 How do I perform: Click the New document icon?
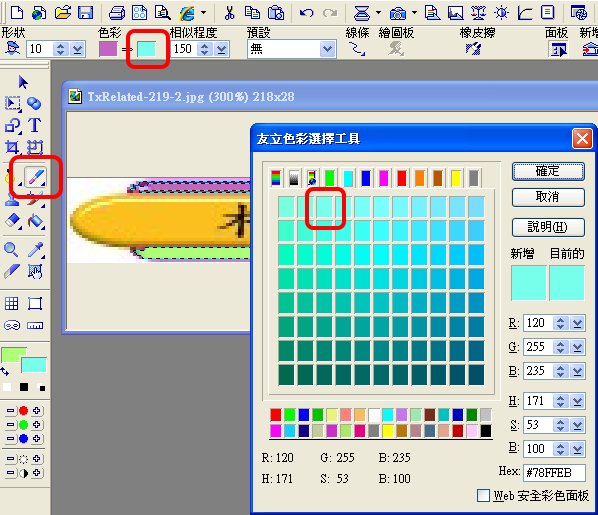coord(17,13)
